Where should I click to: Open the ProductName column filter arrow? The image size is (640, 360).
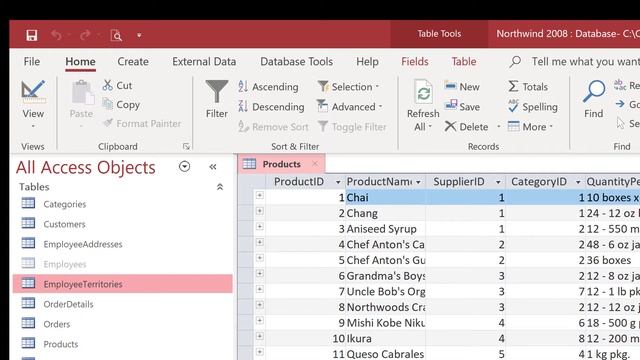(418, 182)
